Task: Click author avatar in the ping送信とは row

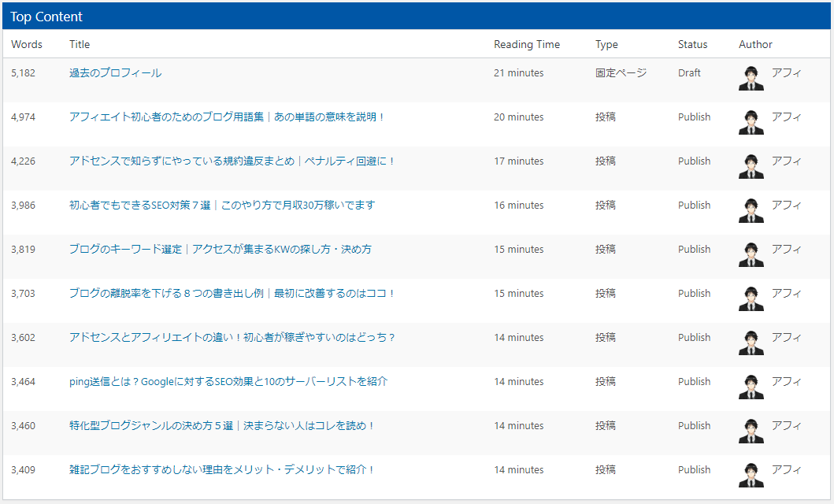Action: (751, 387)
